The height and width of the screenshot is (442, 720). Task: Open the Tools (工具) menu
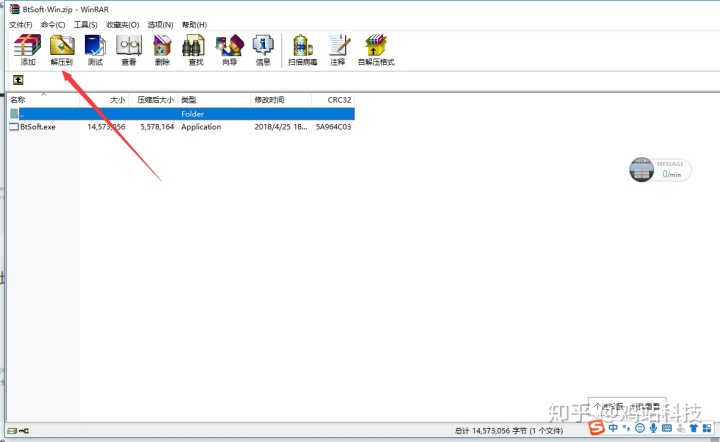(x=85, y=25)
